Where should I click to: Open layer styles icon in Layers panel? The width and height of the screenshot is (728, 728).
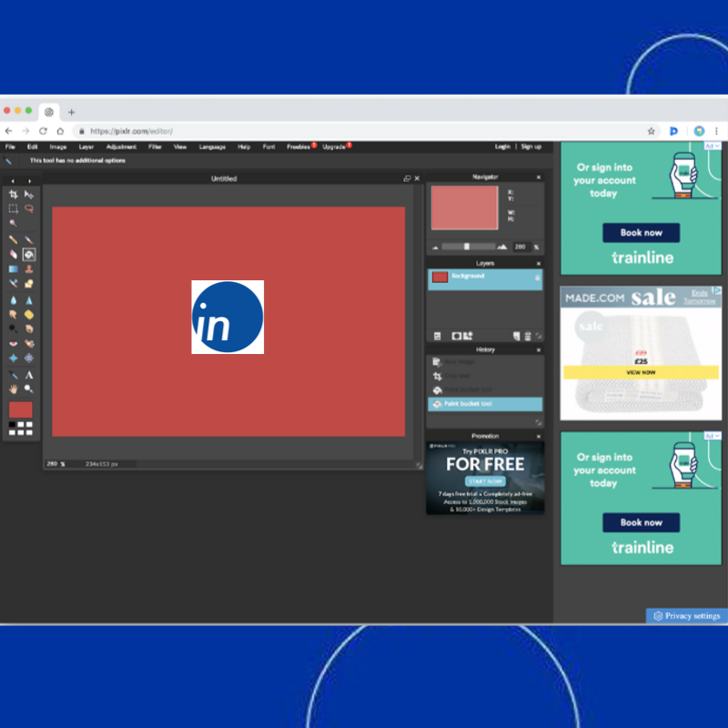pos(468,335)
